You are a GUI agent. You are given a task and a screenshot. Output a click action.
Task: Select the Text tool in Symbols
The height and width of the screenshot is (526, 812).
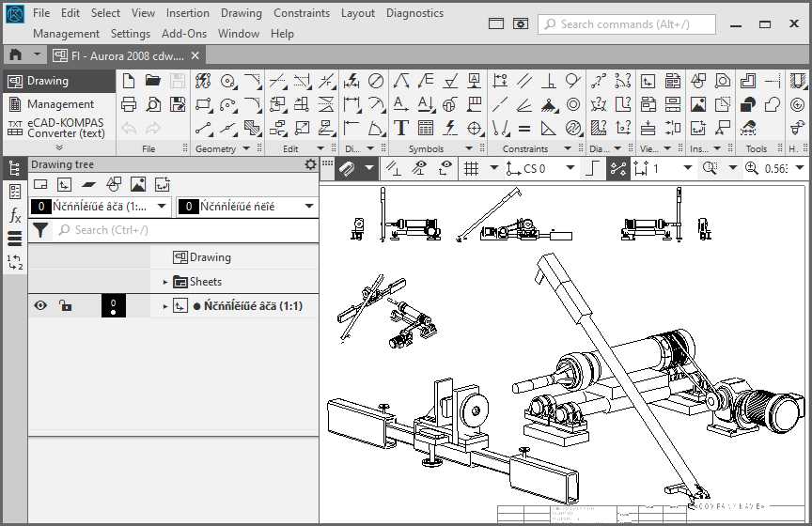[401, 128]
